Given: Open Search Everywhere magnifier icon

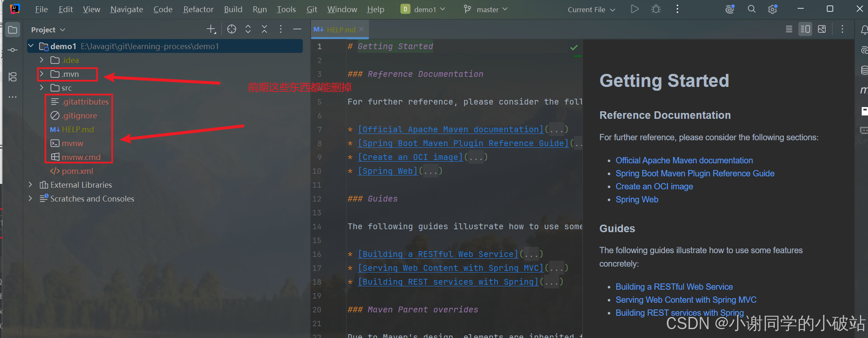Looking at the screenshot, I should [751, 9].
